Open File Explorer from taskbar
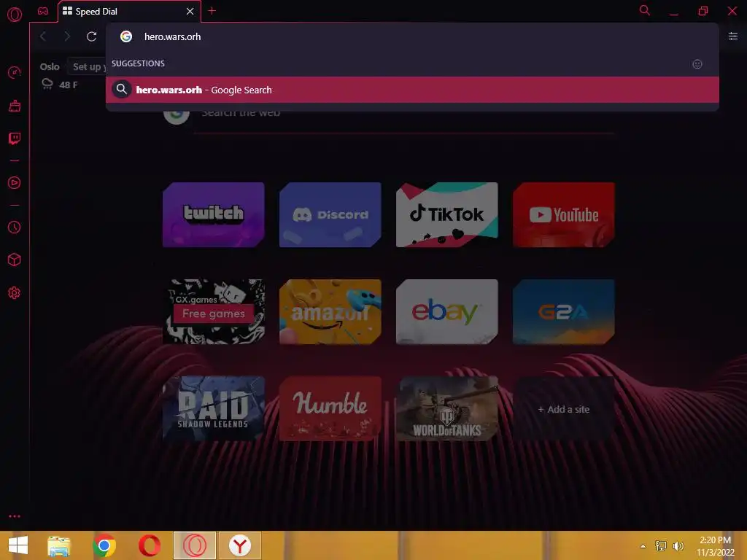747x560 pixels. click(58, 545)
